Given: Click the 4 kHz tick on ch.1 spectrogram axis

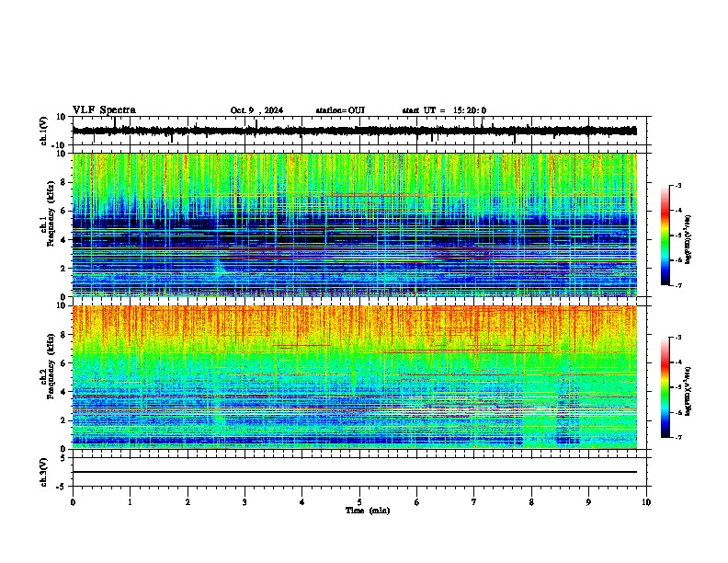Looking at the screenshot, I should pyautogui.click(x=63, y=240).
